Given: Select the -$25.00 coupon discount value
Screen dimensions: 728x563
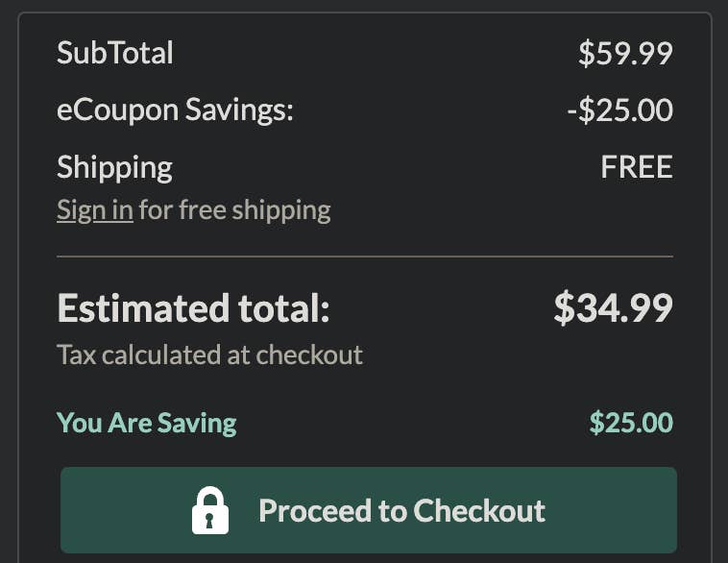Looking at the screenshot, I should pos(619,110).
